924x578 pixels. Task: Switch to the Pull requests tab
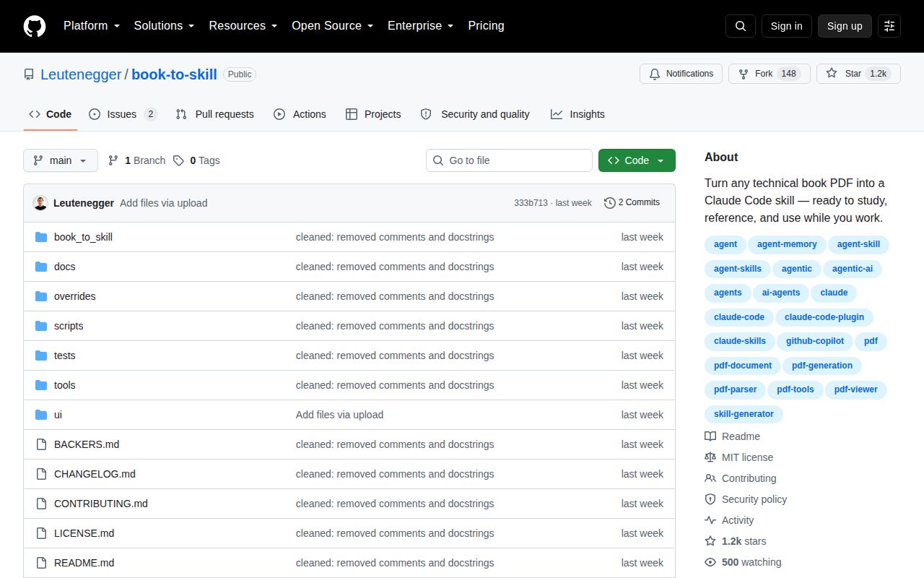click(215, 114)
